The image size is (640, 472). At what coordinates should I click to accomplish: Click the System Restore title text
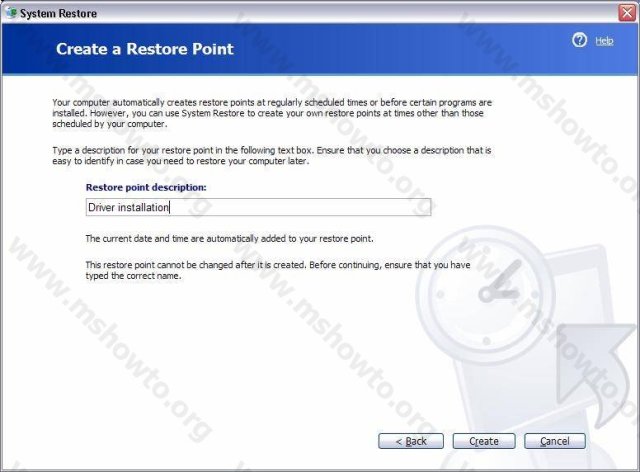click(x=58, y=13)
